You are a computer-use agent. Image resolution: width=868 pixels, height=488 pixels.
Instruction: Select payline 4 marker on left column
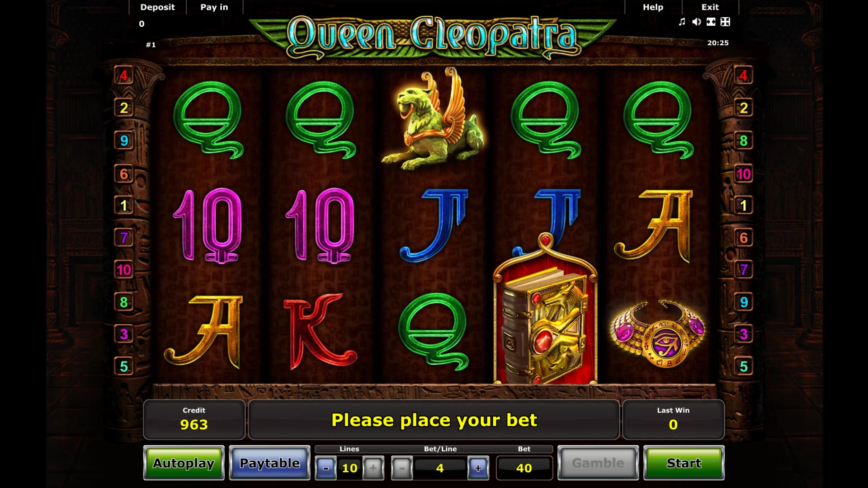[123, 75]
